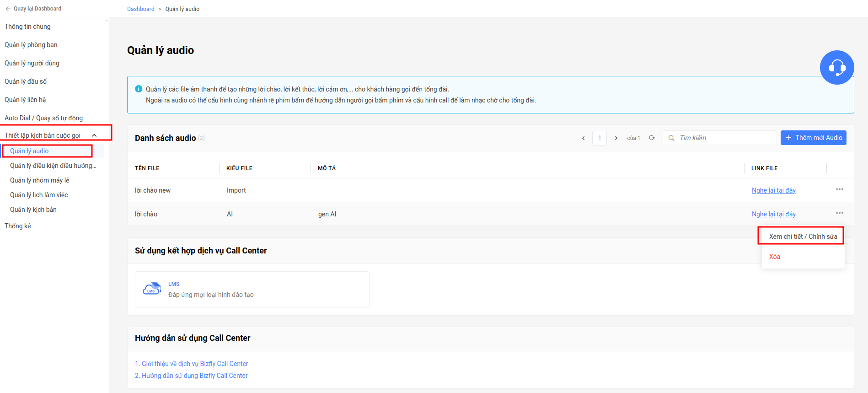Screen dimensions: 868x393
Task: Go to previous page arrow
Action: click(583, 138)
